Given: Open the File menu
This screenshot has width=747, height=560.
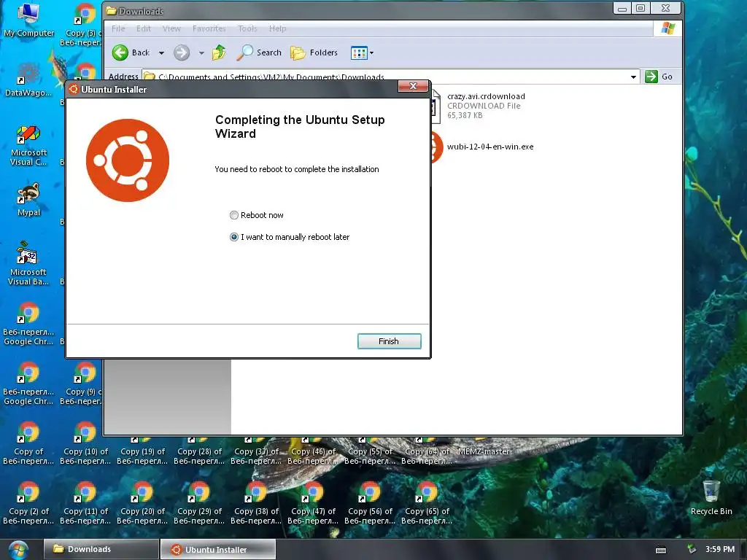Looking at the screenshot, I should 118,28.
